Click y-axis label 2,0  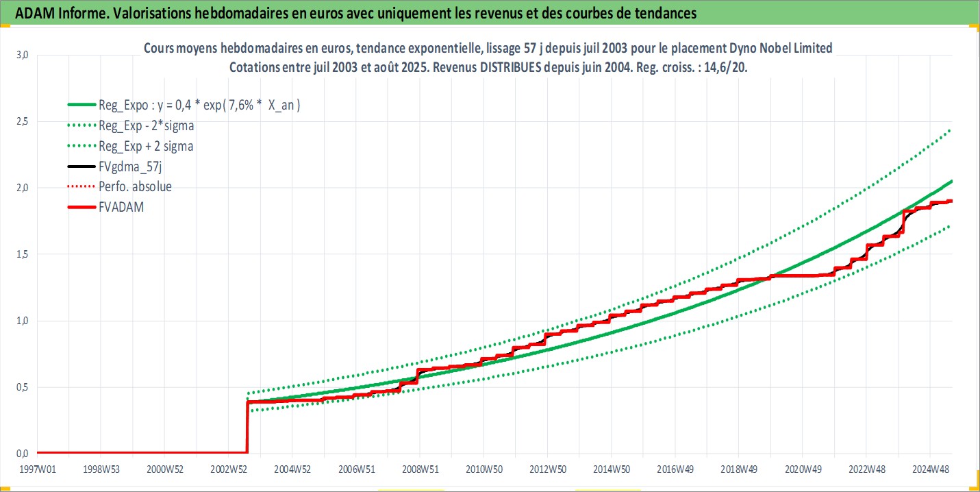click(22, 188)
